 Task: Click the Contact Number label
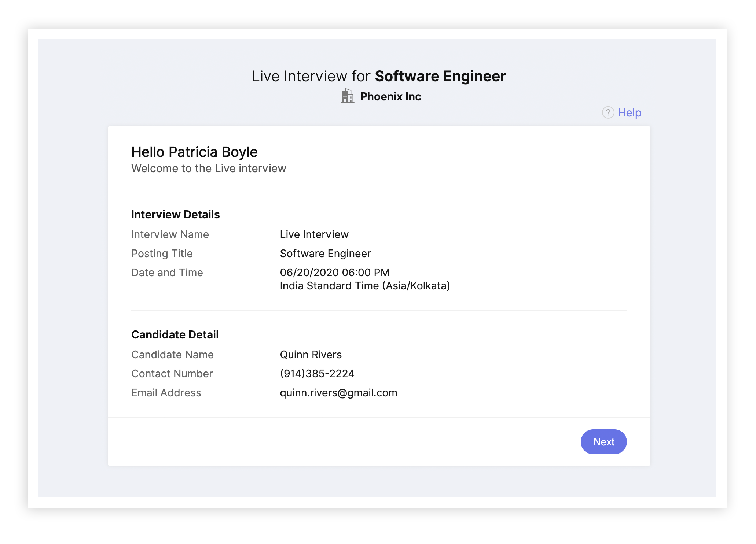pos(172,374)
